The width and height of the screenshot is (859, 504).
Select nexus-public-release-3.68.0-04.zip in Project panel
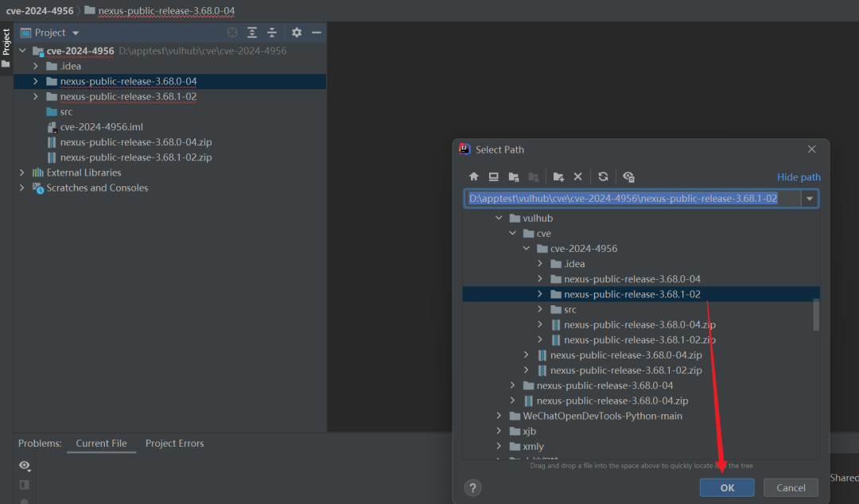point(136,142)
